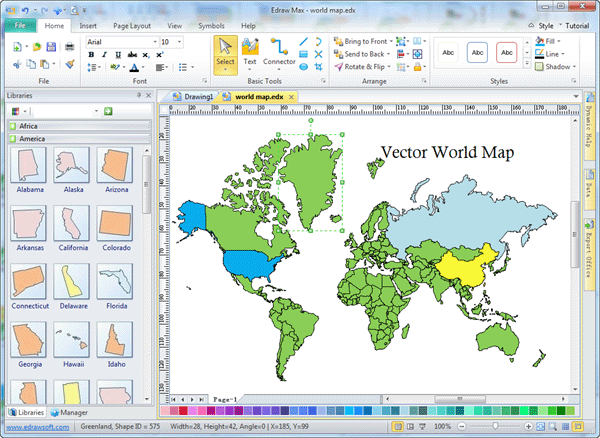This screenshot has height=438, width=600.
Task: Click the Rotate & Flip icon
Action: (x=337, y=68)
